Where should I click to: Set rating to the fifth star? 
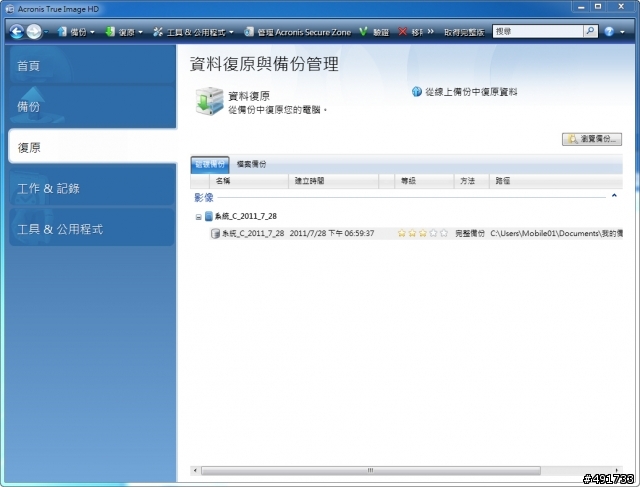(x=444, y=233)
